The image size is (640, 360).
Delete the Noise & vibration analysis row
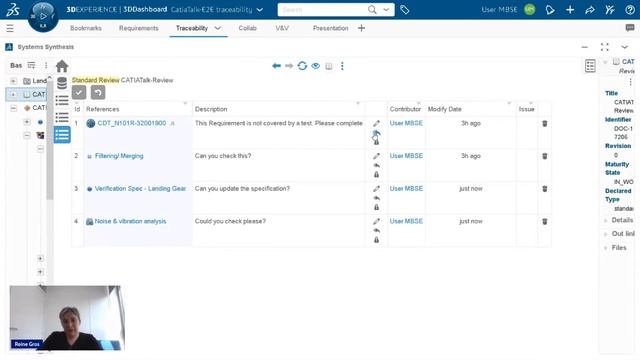(544, 221)
